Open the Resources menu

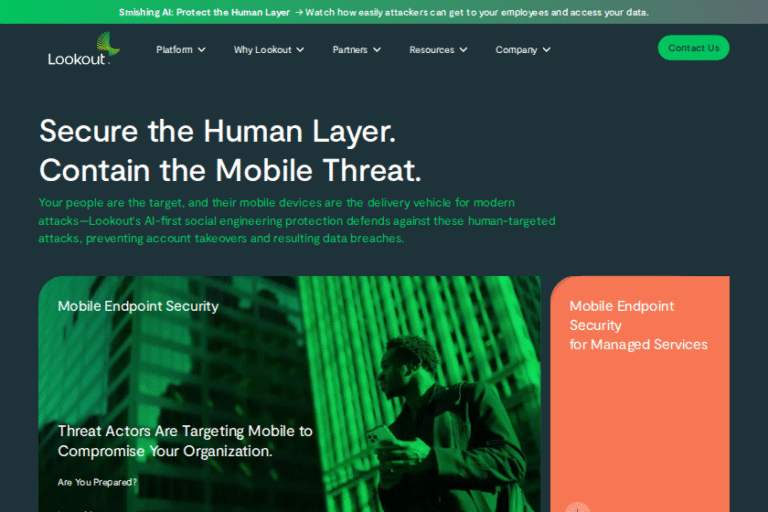tap(438, 49)
